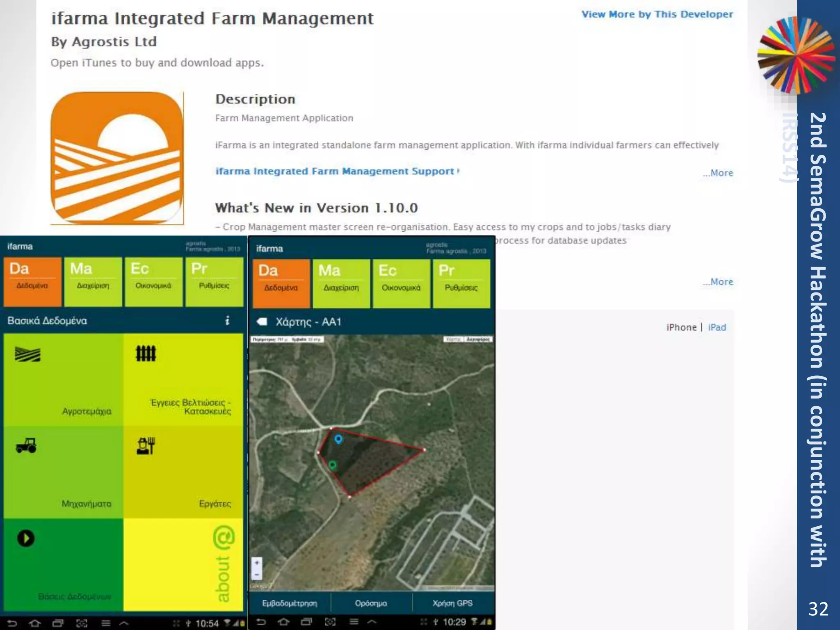The image size is (840, 630).
Task: Click the tractor Μηχανήματα icon
Action: (26, 445)
